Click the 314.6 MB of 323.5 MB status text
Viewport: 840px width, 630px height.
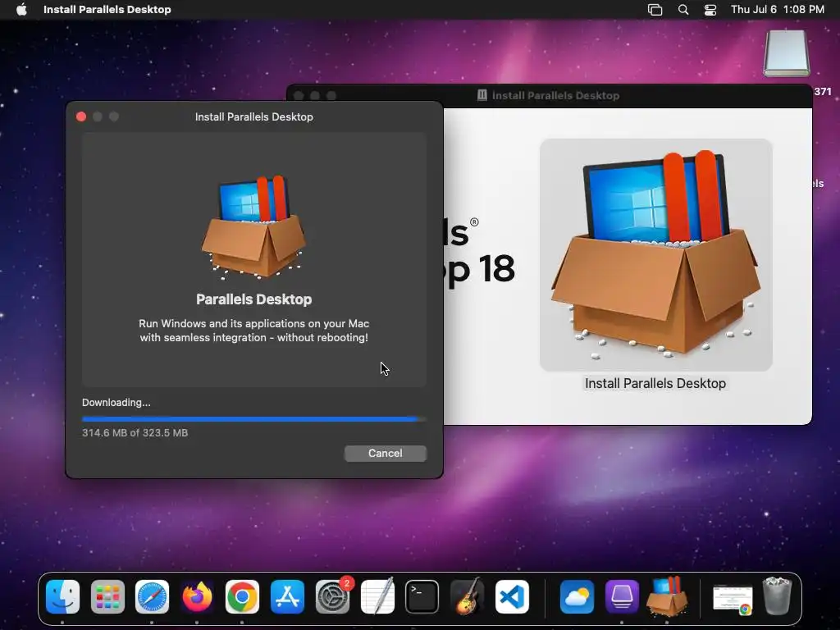(x=135, y=433)
